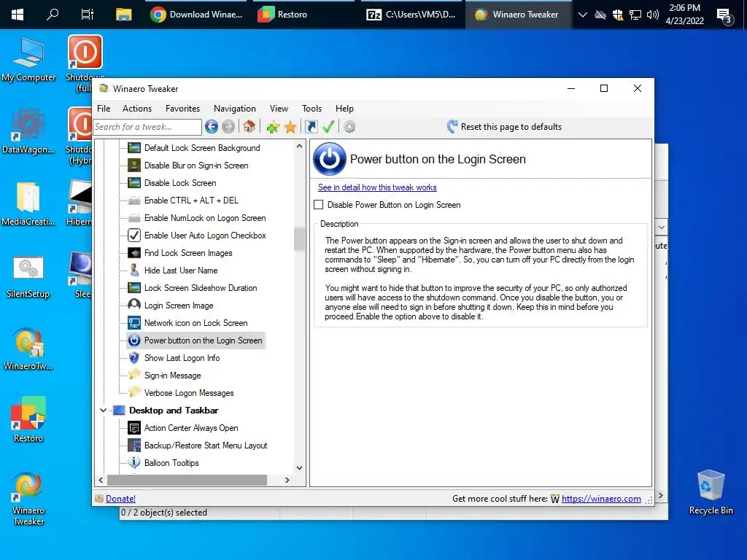Click the Network icon on Lock Screen icon

click(x=134, y=323)
